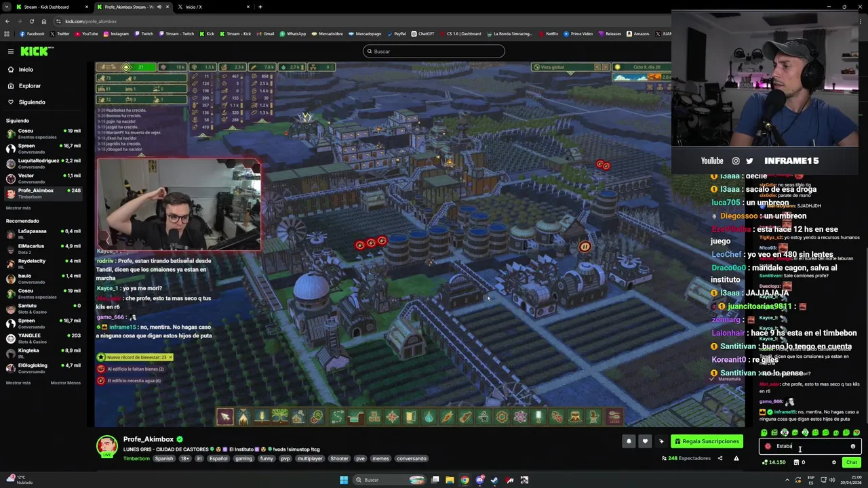
Task: Open Steam from the taskbar
Action: (494, 480)
